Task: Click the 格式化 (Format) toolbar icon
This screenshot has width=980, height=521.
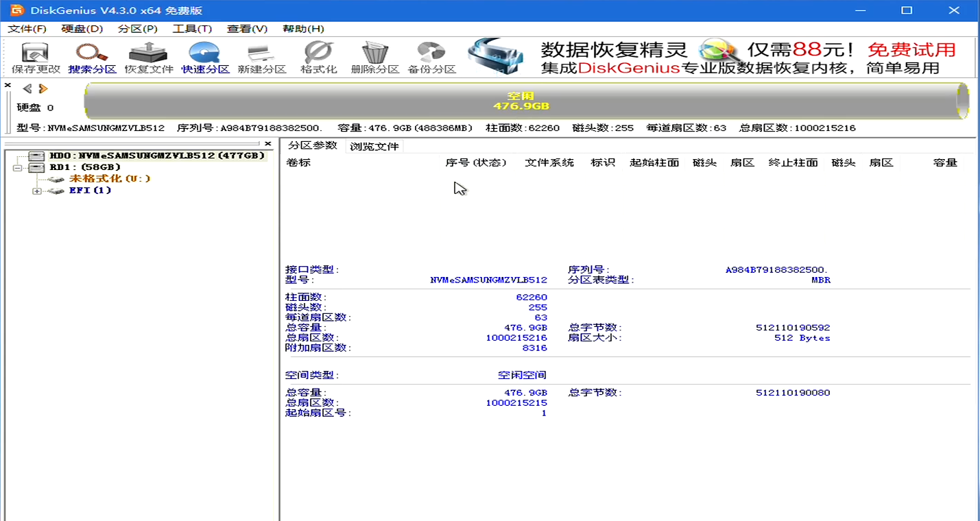Action: tap(319, 58)
